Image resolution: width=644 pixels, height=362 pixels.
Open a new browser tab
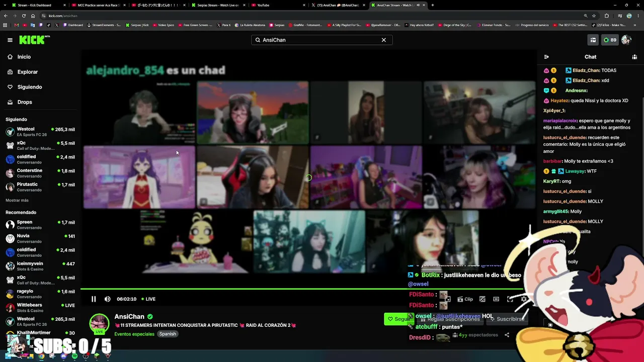(433, 5)
